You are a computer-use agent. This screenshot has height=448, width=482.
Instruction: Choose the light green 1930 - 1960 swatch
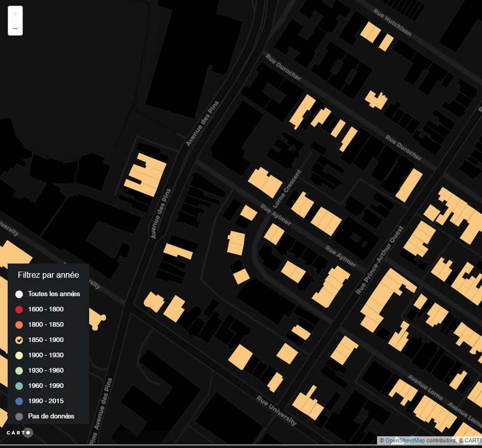pyautogui.click(x=19, y=371)
